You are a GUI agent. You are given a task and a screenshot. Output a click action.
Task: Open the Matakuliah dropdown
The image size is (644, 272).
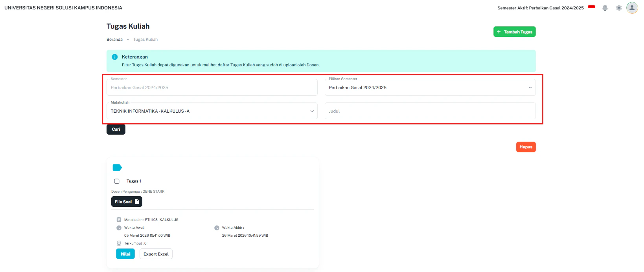click(x=212, y=111)
